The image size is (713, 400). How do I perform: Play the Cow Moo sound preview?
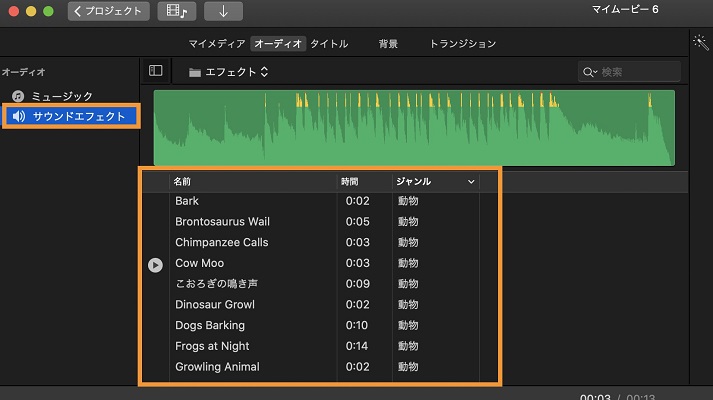(x=155, y=265)
